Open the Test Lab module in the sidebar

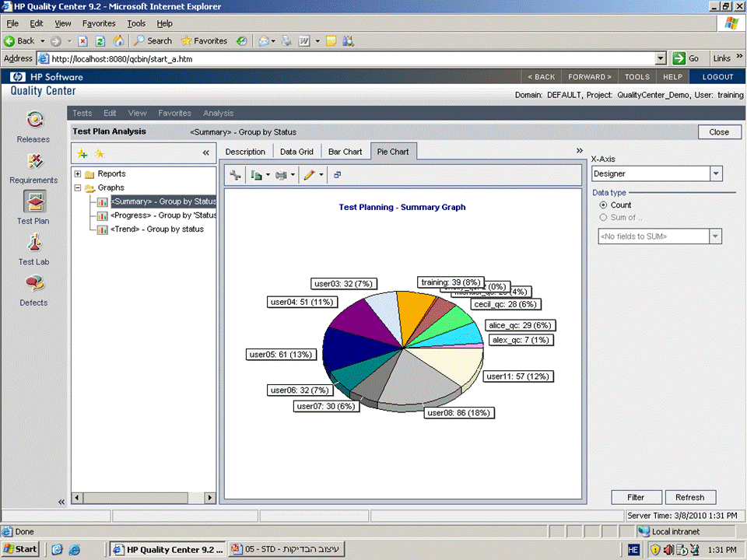[33, 250]
